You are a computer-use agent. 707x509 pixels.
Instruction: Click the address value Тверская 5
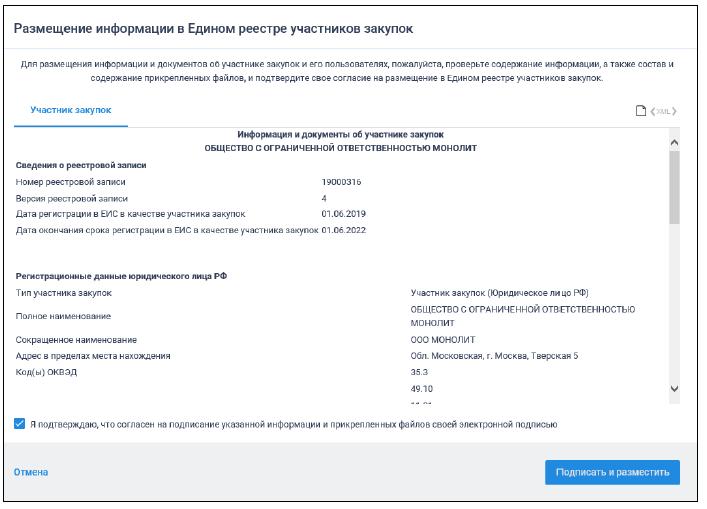click(494, 356)
